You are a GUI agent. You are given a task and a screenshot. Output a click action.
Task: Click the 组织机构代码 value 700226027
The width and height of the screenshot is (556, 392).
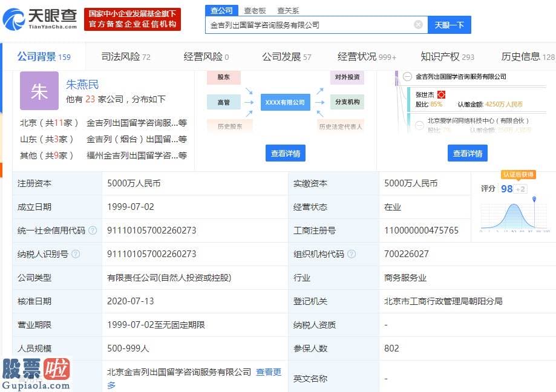pos(406,254)
